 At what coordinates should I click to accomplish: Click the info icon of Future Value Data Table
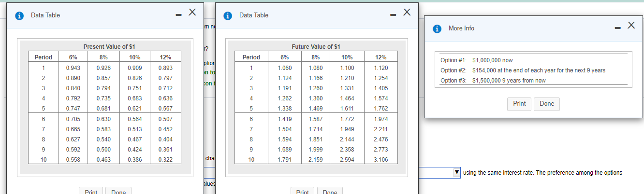tap(229, 15)
